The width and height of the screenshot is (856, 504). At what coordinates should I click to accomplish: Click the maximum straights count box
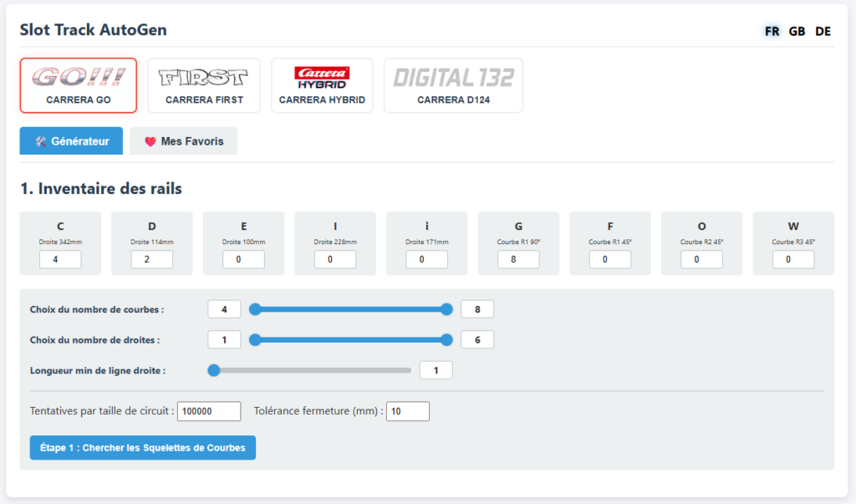[477, 339]
